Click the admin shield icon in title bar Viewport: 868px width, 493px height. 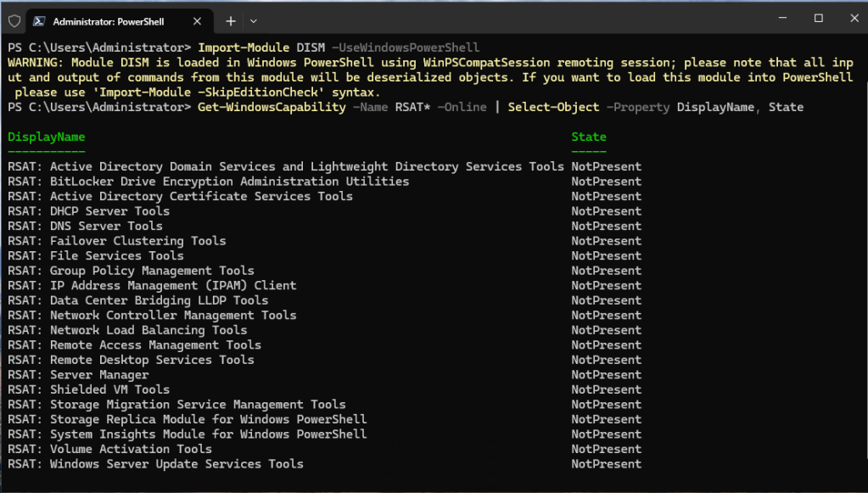coord(14,20)
